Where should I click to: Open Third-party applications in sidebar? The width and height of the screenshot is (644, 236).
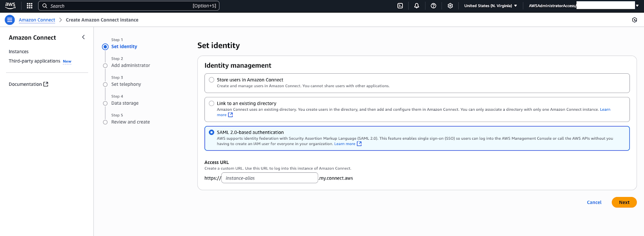(x=35, y=61)
